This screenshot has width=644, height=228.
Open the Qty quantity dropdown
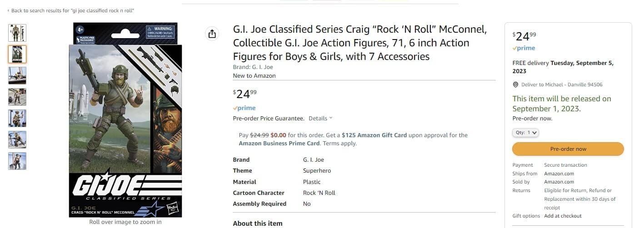(x=526, y=133)
